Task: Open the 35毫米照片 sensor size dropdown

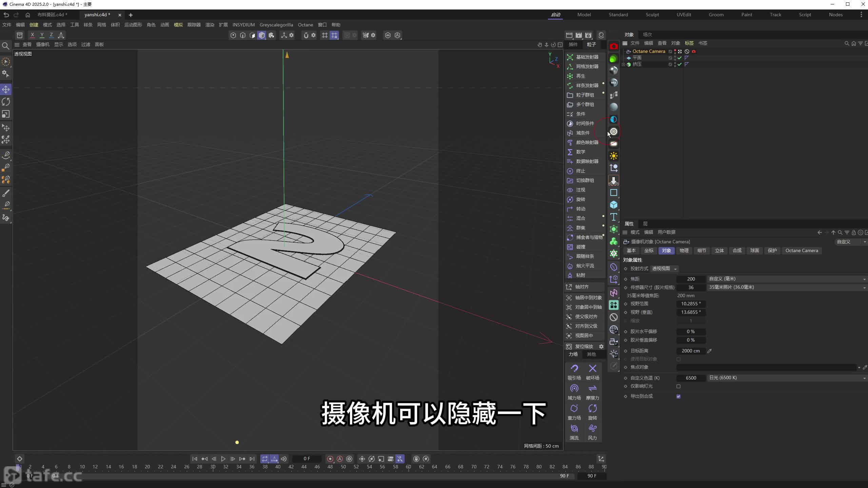Action: 787,287
